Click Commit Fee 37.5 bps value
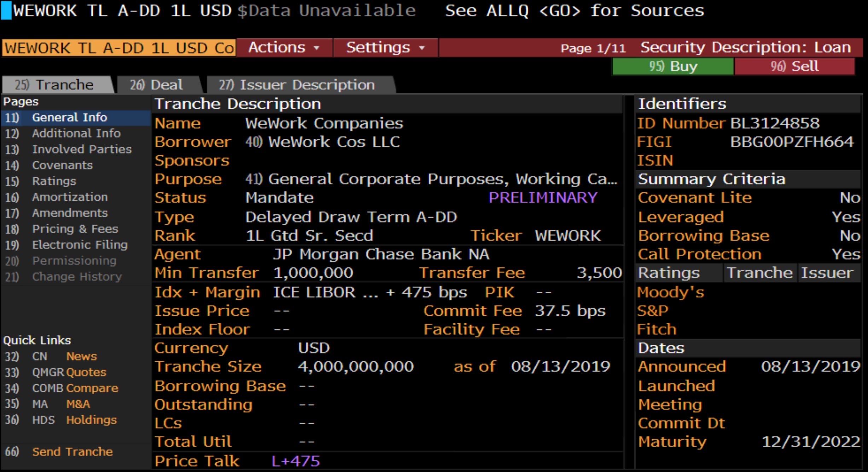 pyautogui.click(x=570, y=311)
